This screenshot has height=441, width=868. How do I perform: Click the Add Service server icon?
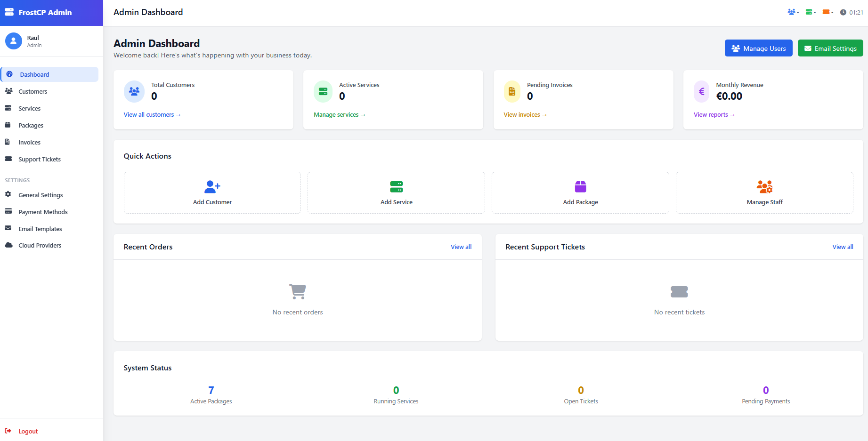(x=397, y=187)
